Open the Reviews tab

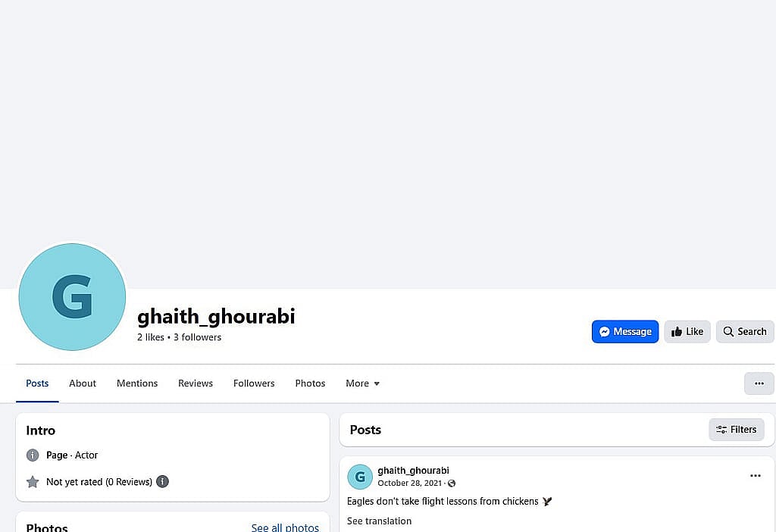tap(196, 383)
